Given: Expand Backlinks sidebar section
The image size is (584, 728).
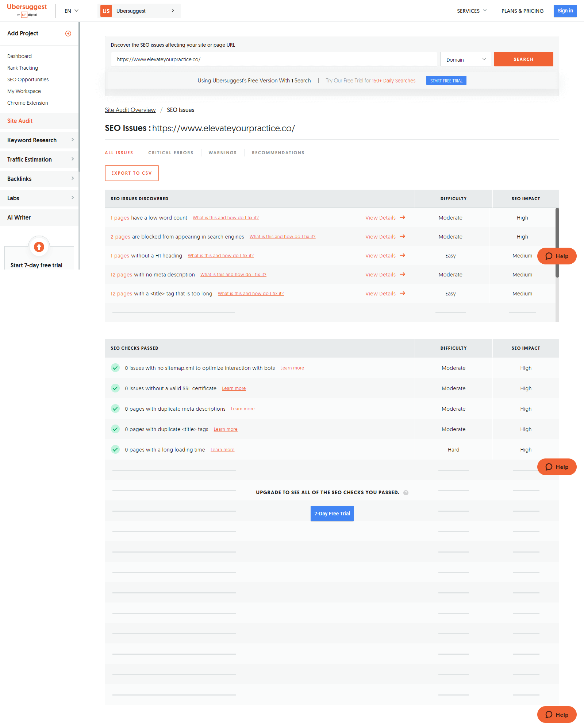Looking at the screenshot, I should tap(39, 179).
